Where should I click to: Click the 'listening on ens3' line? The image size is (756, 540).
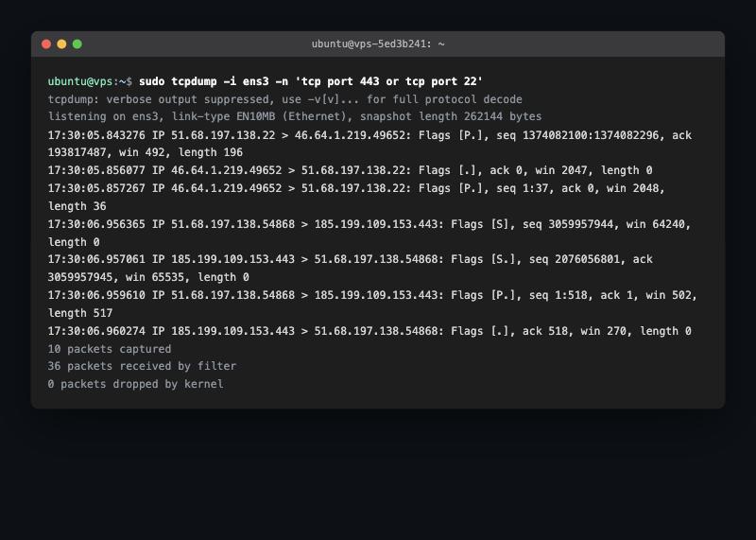point(295,116)
